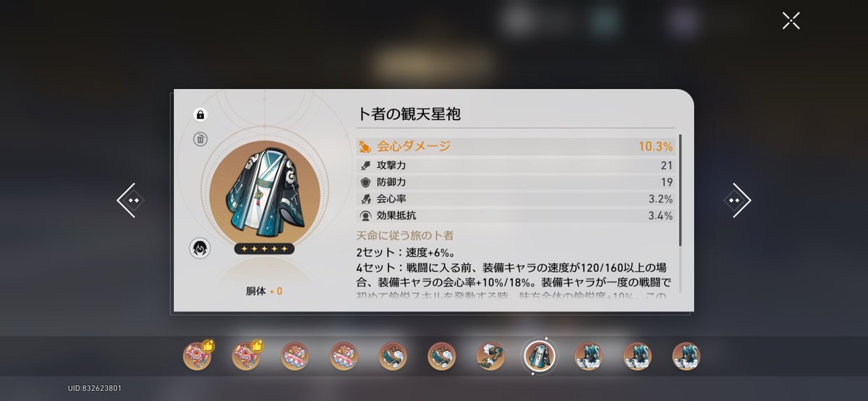
Task: Mark relic as discard with trash icon
Action: (x=201, y=140)
